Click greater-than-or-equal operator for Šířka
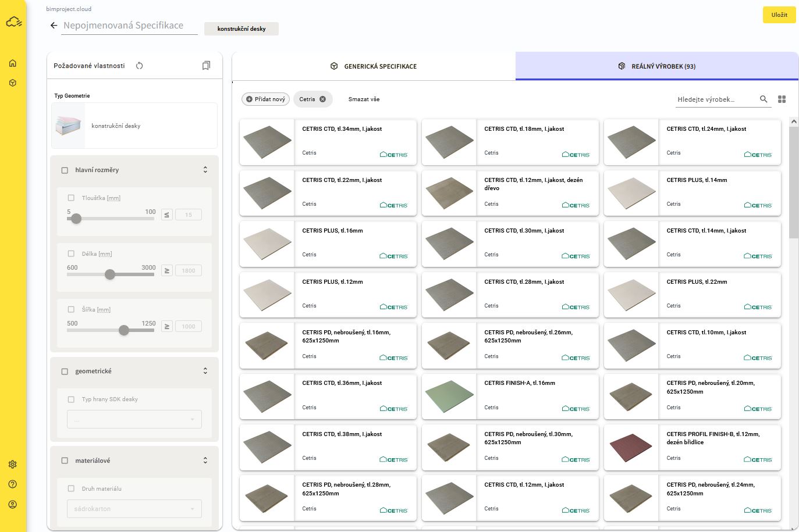Image resolution: width=799 pixels, height=532 pixels. pyautogui.click(x=167, y=326)
